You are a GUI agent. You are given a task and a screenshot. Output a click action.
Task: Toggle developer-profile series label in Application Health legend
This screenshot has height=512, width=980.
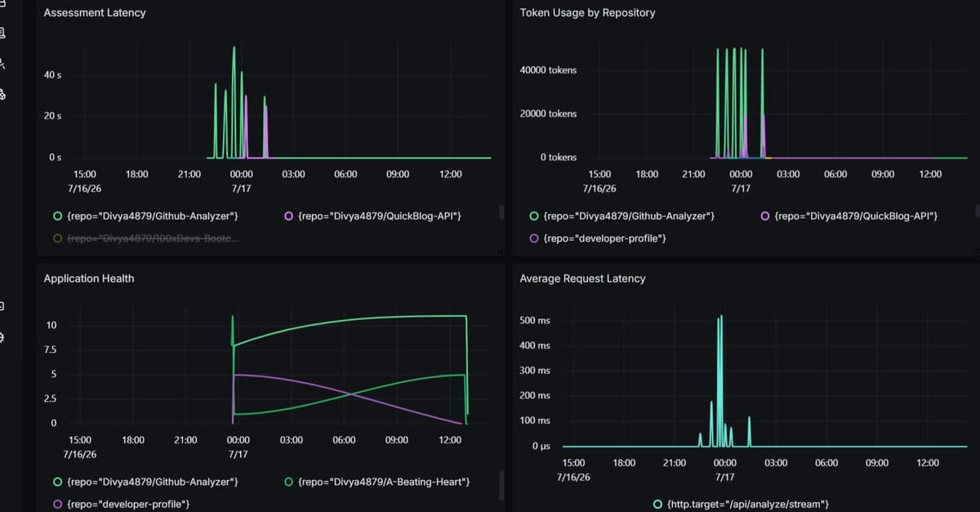tap(128, 505)
